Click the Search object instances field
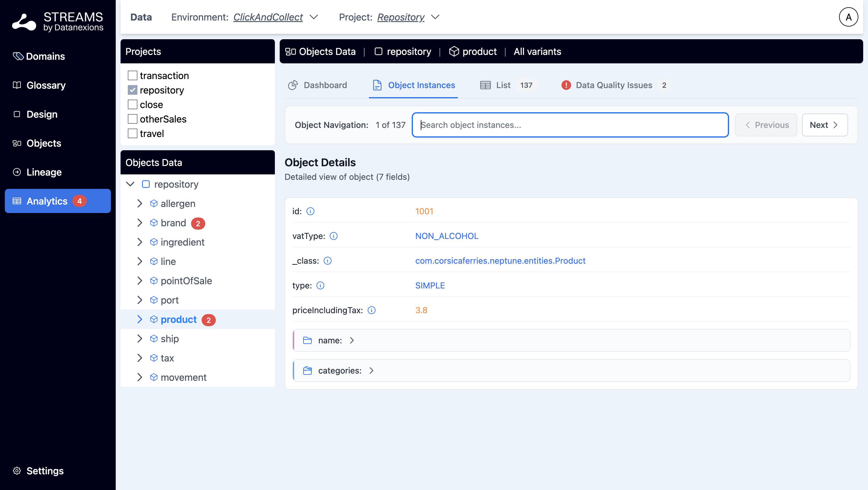The height and width of the screenshot is (490, 868). (570, 125)
